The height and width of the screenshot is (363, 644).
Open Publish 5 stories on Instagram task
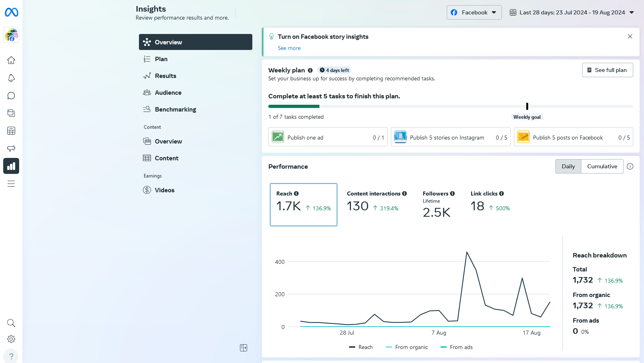[x=450, y=137]
